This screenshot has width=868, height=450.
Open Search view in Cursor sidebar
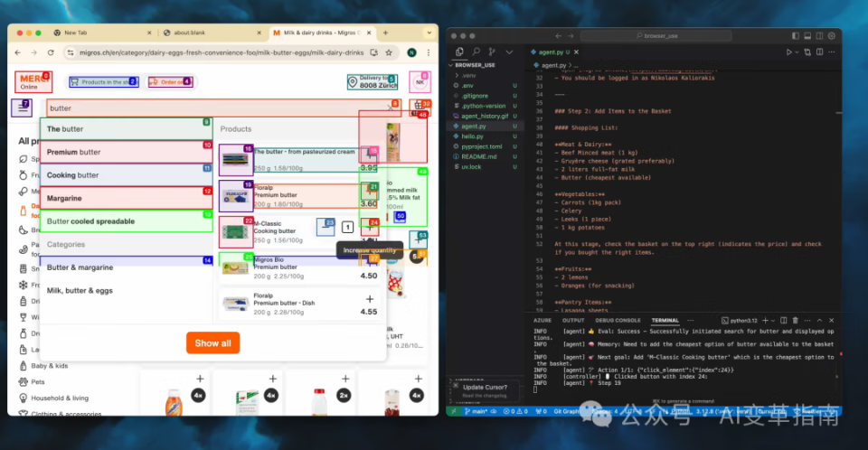[476, 52]
